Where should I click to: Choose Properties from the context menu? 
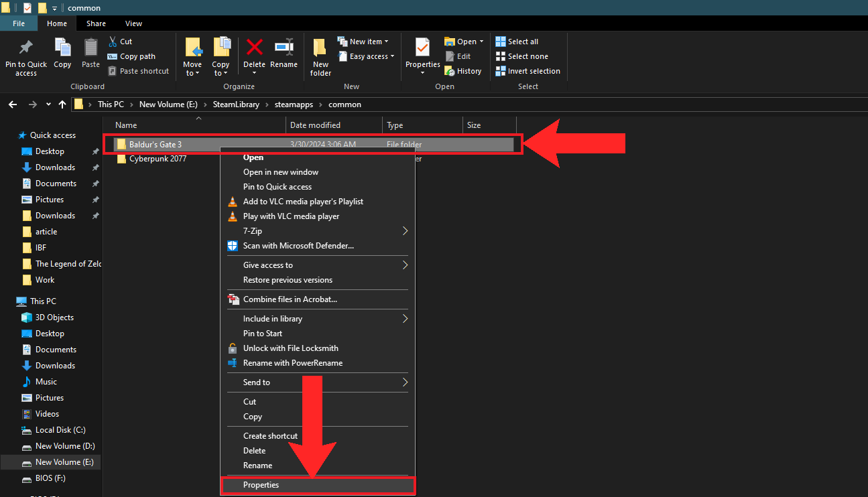pos(261,485)
